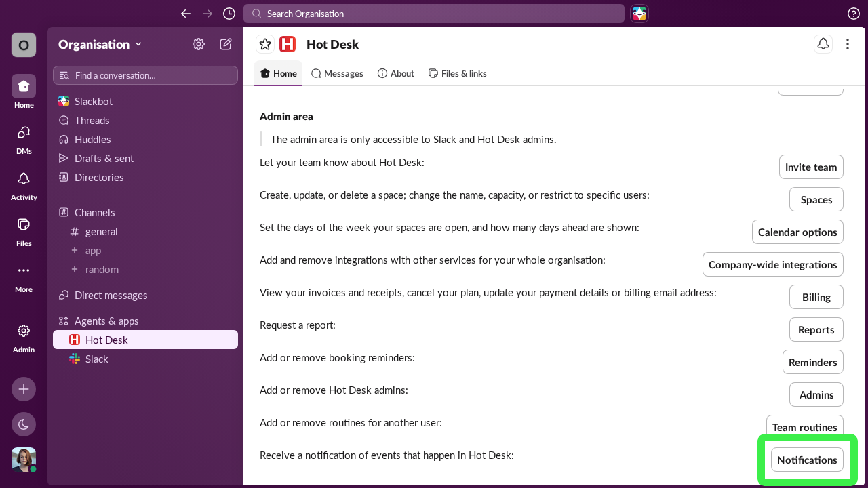Viewport: 868px width, 488px height.
Task: Open the app channel
Action: tap(145, 250)
